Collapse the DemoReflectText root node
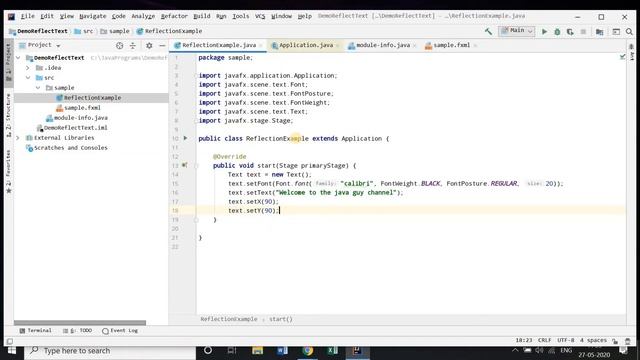Viewport: 640px width, 360px height. 18,58
